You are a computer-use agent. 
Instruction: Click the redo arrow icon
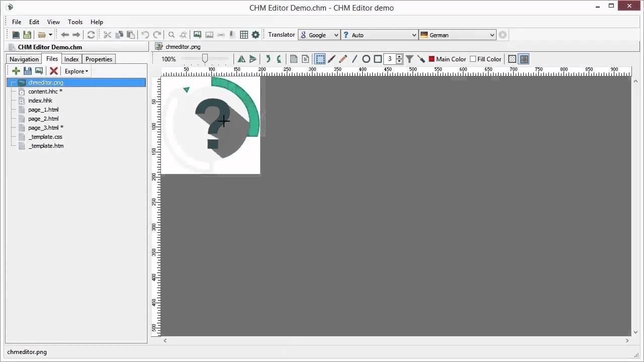[157, 35]
